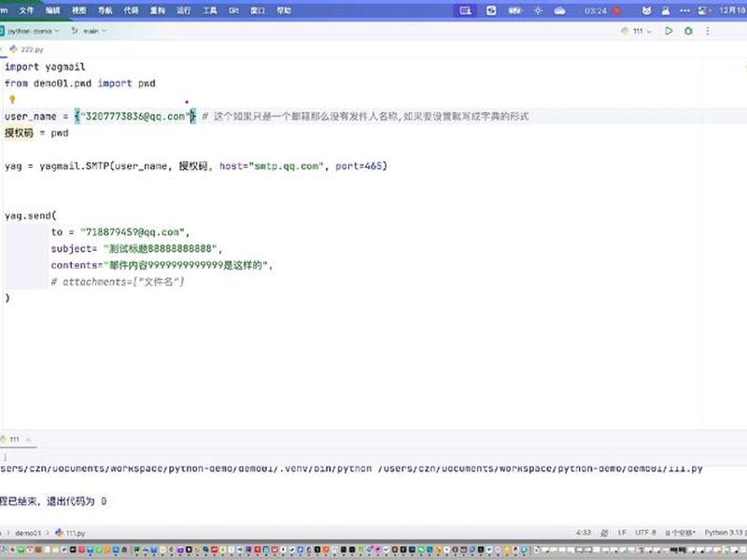Screen dimensions: 747x560
Task: Change the indent setting in the status bar
Action: [681, 533]
